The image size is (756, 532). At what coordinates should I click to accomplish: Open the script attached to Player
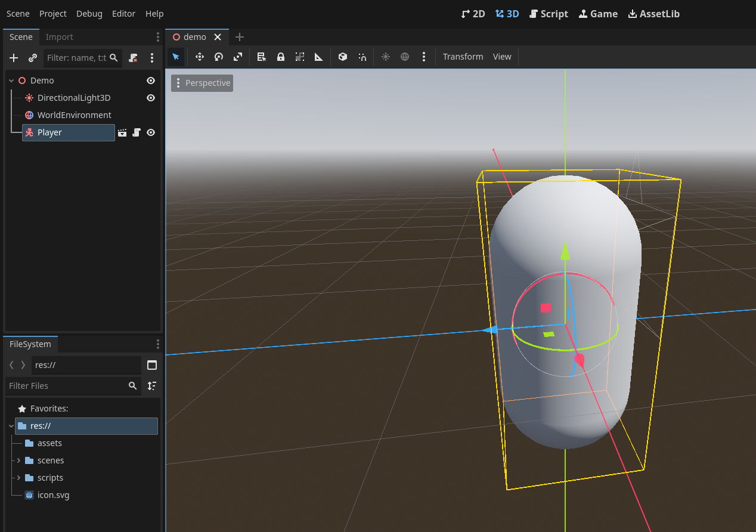(137, 132)
